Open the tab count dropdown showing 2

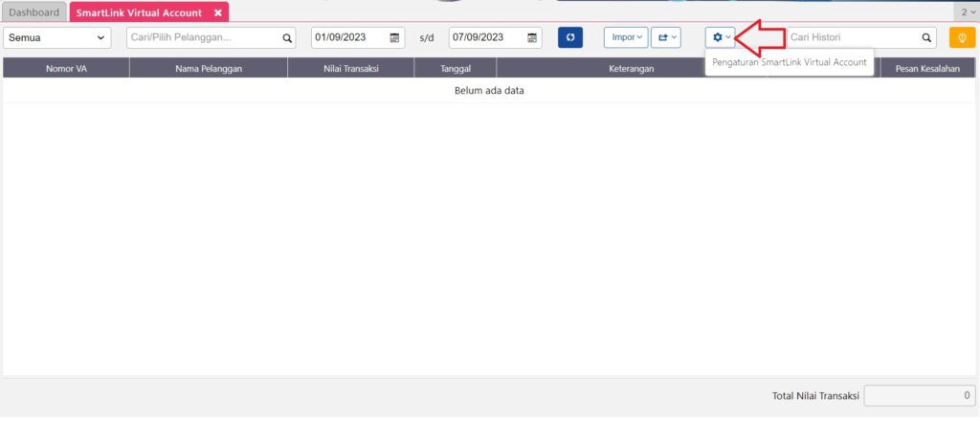tap(967, 11)
